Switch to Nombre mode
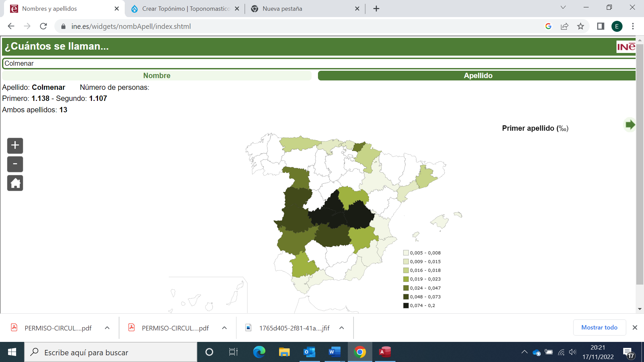 [x=157, y=76]
